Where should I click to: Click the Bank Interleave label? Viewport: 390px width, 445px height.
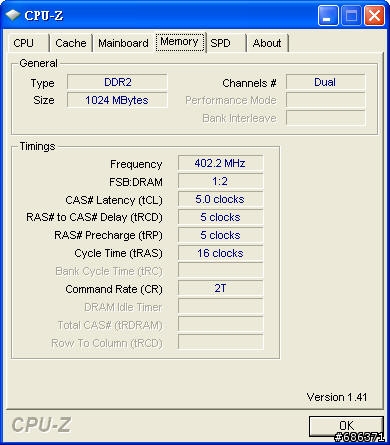pyautogui.click(x=239, y=118)
